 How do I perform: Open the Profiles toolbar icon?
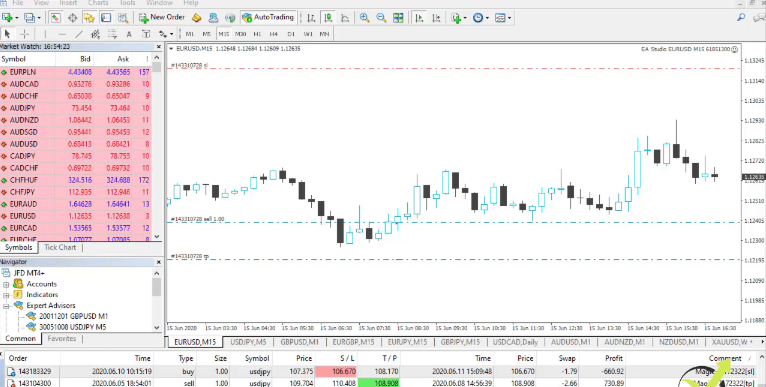click(x=30, y=18)
